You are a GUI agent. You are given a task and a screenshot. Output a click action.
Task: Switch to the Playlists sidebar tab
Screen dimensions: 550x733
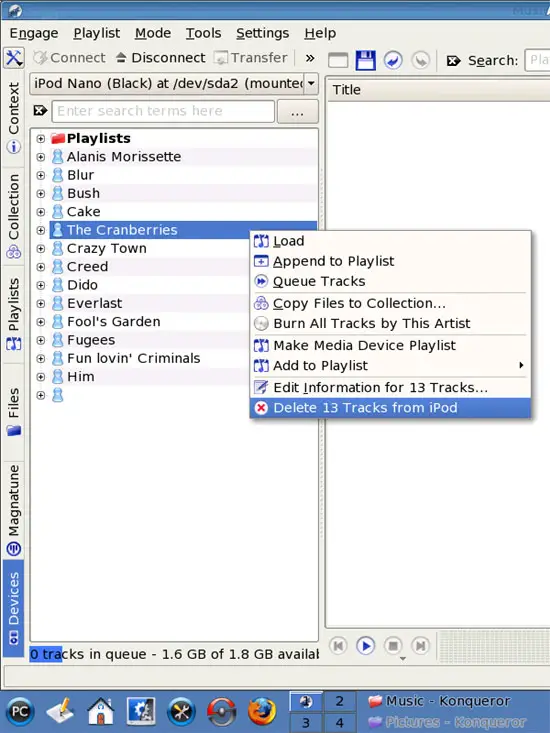14,314
